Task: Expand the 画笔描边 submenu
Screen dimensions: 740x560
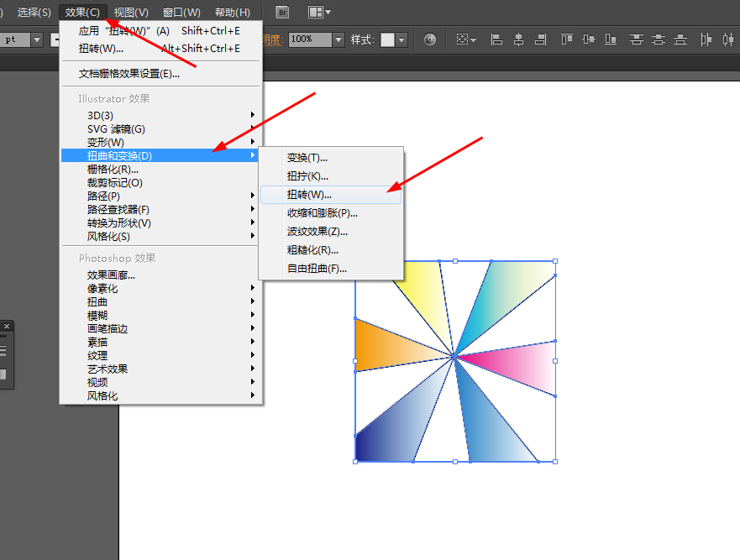Action: pos(160,328)
